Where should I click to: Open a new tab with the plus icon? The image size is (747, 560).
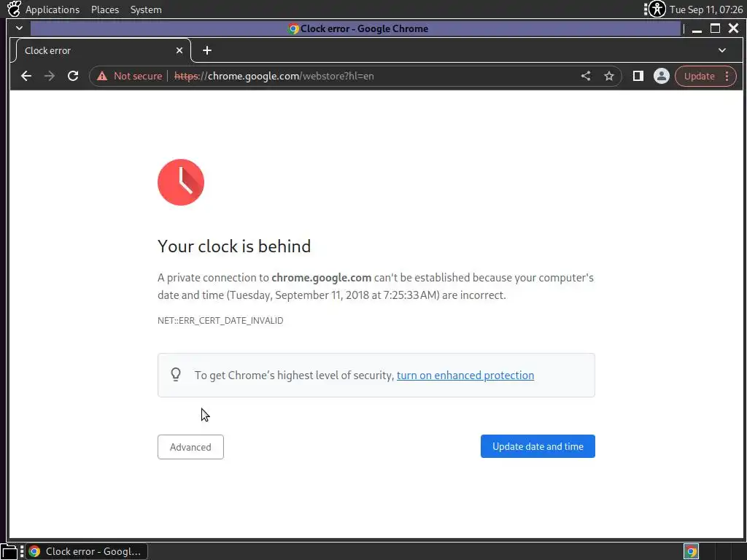(x=207, y=50)
